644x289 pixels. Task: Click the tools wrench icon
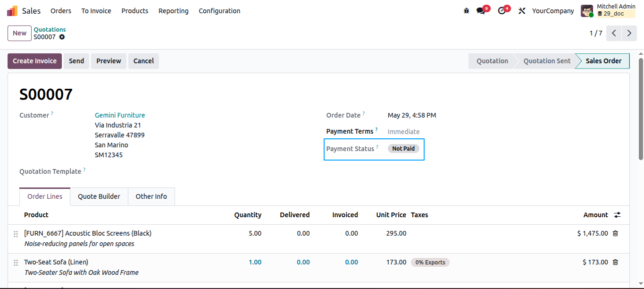pyautogui.click(x=522, y=11)
